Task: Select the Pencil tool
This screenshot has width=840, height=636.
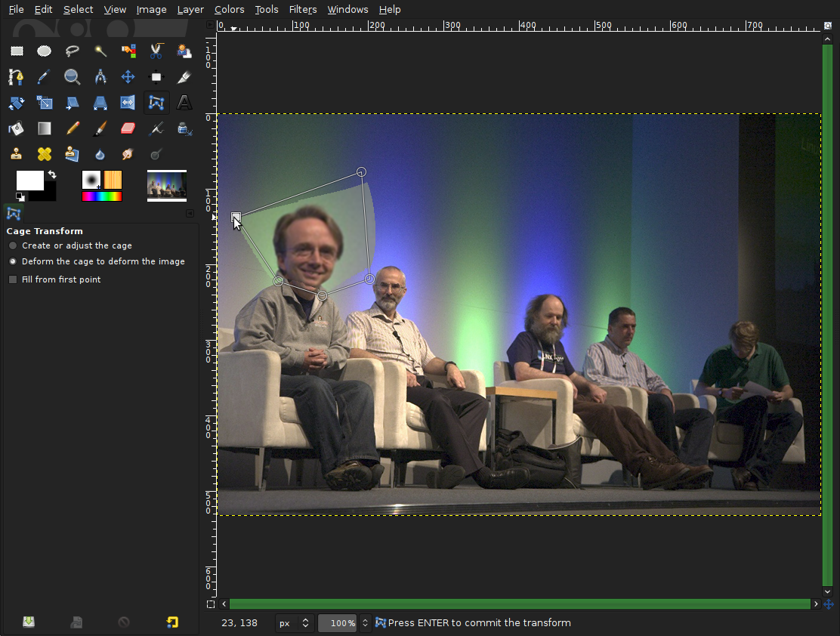Action: tap(73, 128)
